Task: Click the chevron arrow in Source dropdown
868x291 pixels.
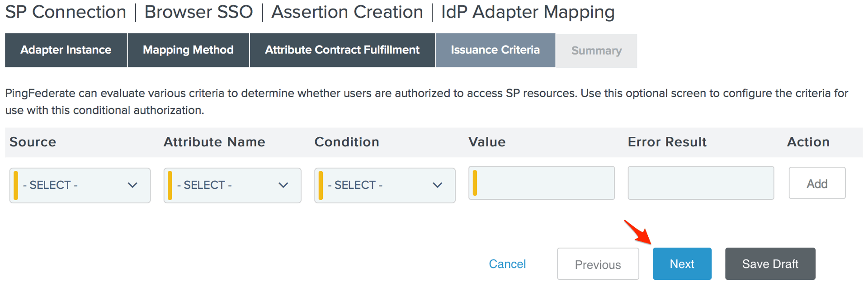Action: (x=132, y=185)
